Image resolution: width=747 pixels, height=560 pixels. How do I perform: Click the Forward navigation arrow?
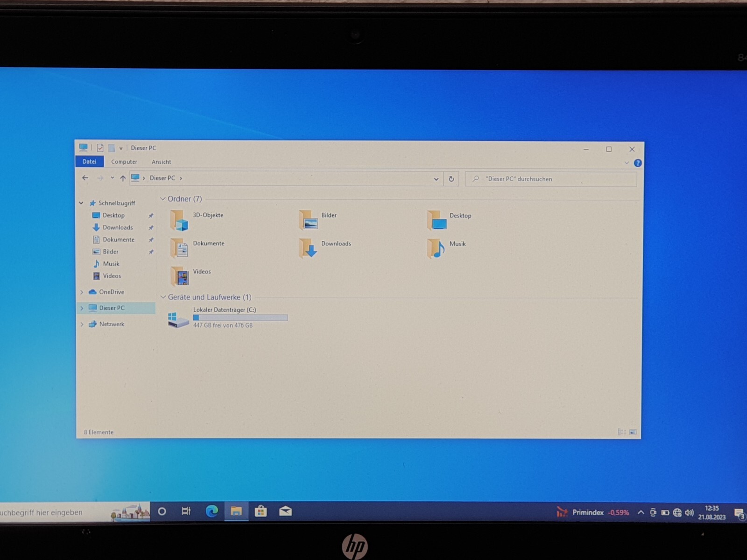(100, 178)
